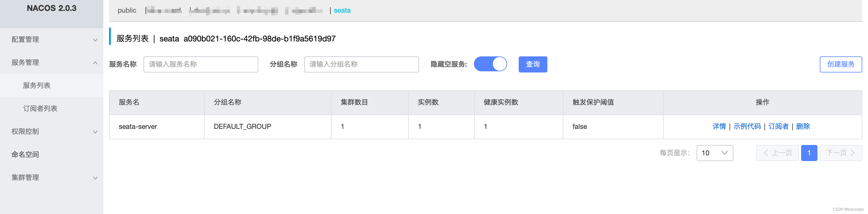Click 删除 for seata-server
Image resolution: width=868 pixels, height=214 pixels.
803,127
